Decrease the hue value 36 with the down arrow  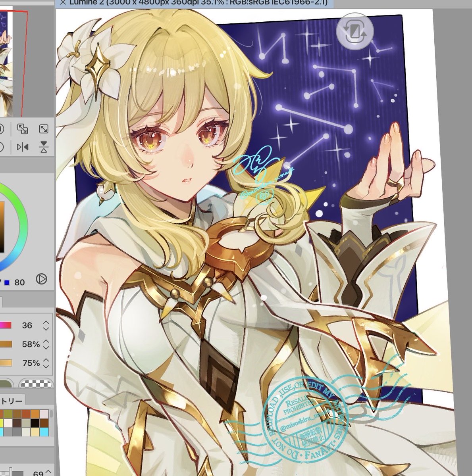[x=46, y=329]
